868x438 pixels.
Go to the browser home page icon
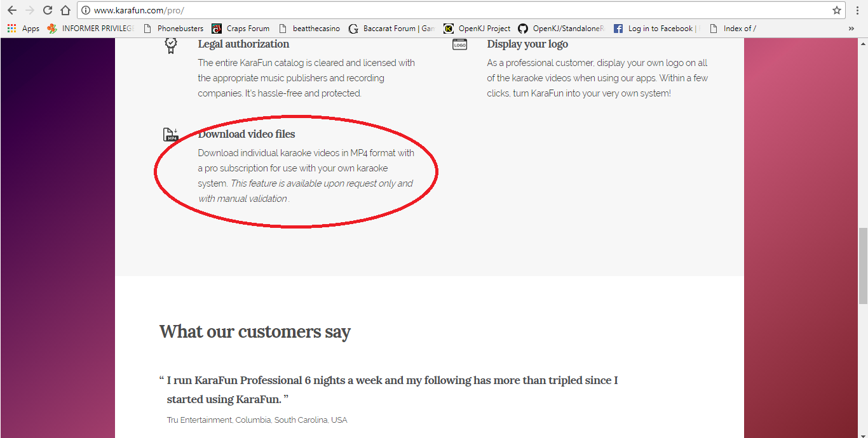pos(65,10)
